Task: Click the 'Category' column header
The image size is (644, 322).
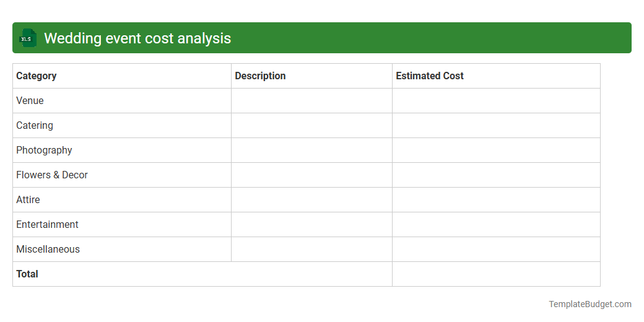Action: click(x=122, y=76)
